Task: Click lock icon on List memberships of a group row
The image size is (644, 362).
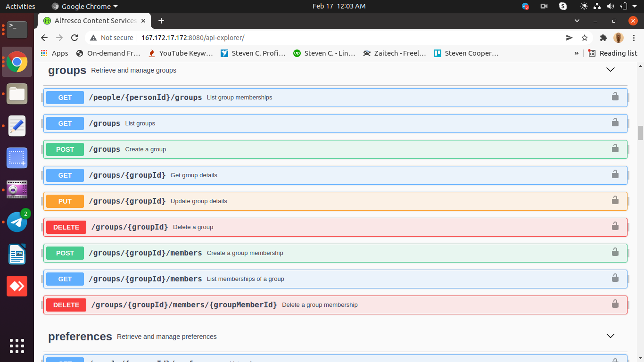Action: [615, 278]
